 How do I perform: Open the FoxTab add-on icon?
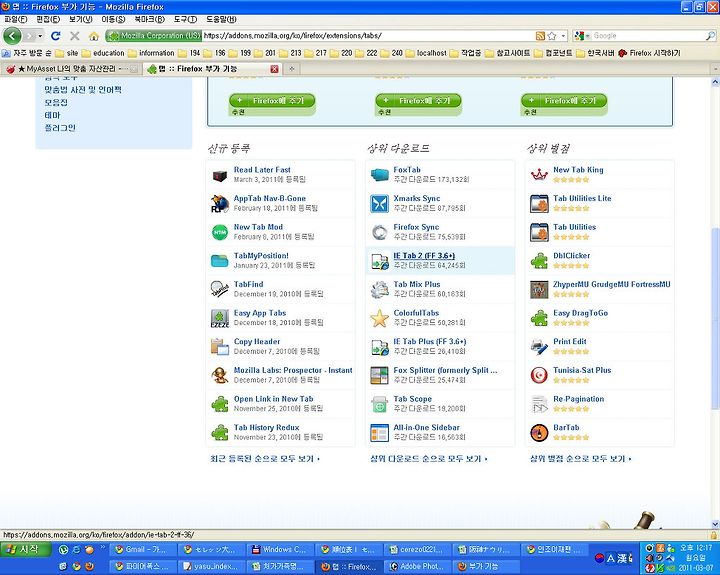click(x=380, y=175)
